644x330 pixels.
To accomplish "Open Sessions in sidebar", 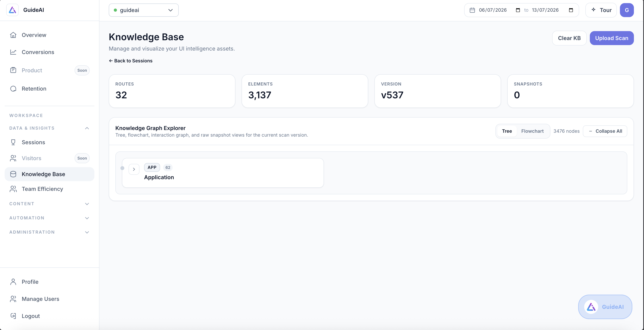I will [x=50, y=142].
